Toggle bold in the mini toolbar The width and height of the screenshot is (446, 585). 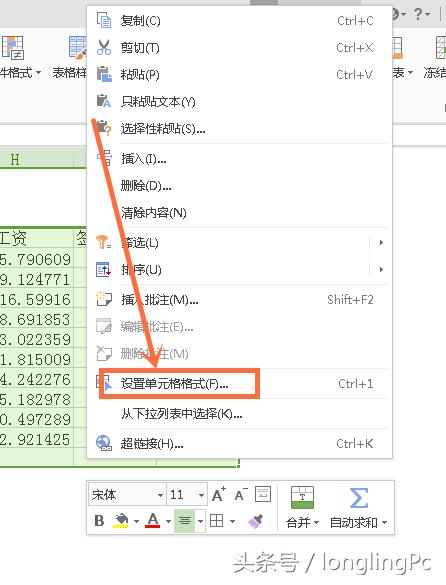99,520
